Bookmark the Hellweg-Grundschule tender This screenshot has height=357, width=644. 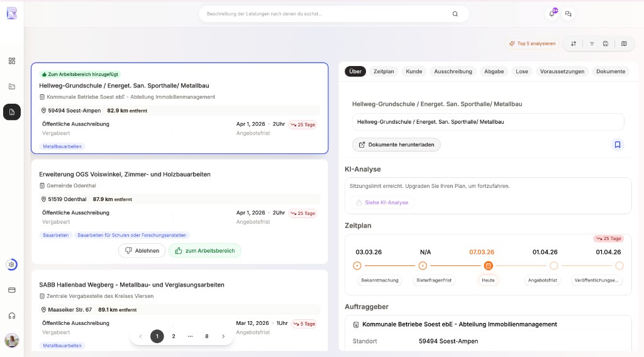pyautogui.click(x=618, y=145)
